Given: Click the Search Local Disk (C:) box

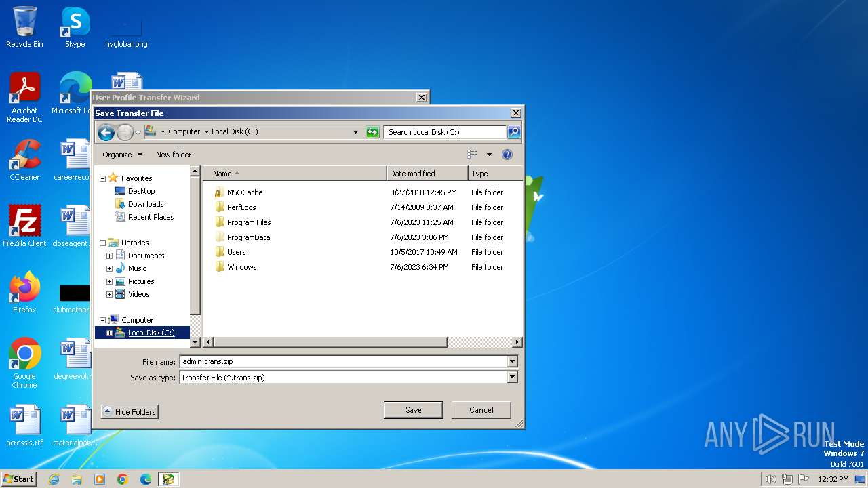Looking at the screenshot, I should coord(446,132).
